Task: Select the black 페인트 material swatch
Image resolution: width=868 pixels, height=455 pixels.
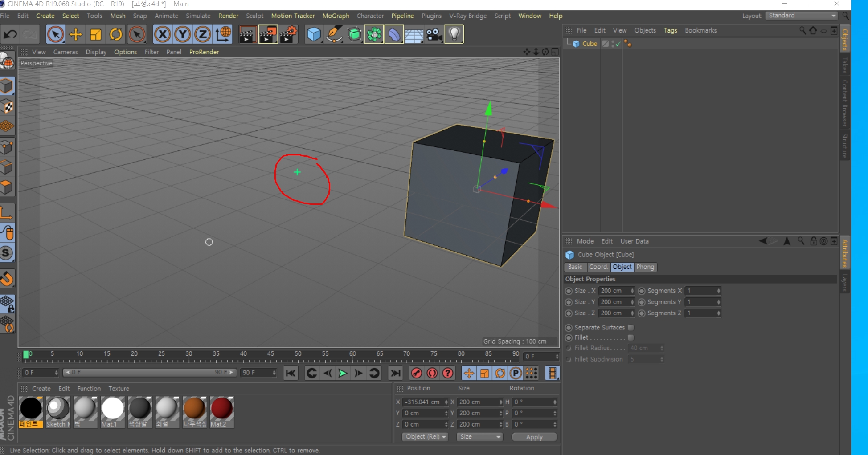Action: (x=31, y=412)
